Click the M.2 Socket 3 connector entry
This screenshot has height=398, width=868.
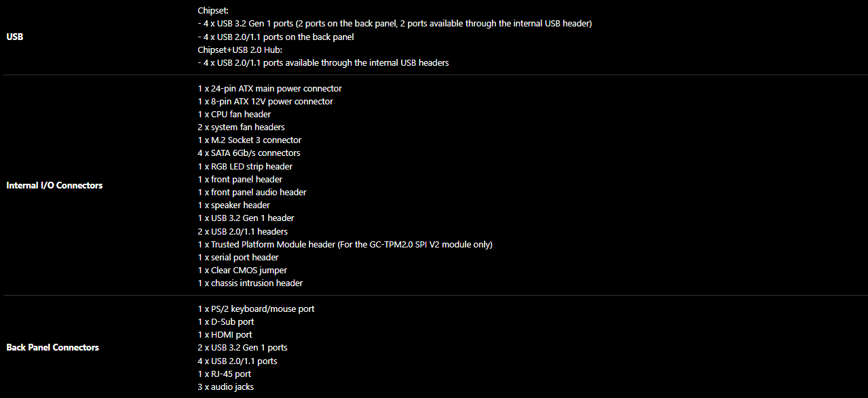click(x=249, y=140)
